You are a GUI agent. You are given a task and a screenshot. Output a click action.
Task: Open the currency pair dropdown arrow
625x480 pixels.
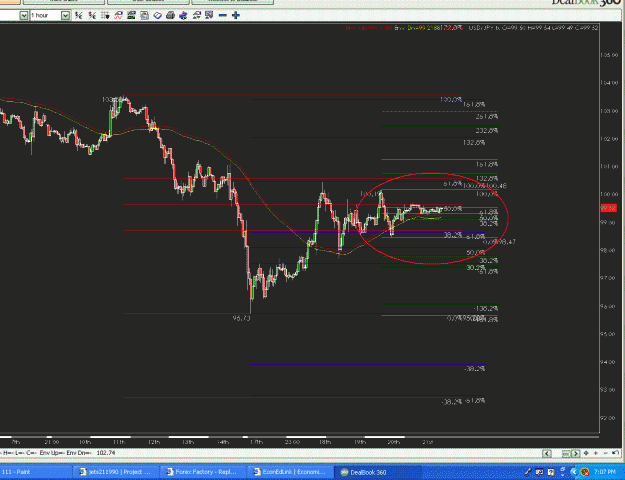[x=24, y=16]
